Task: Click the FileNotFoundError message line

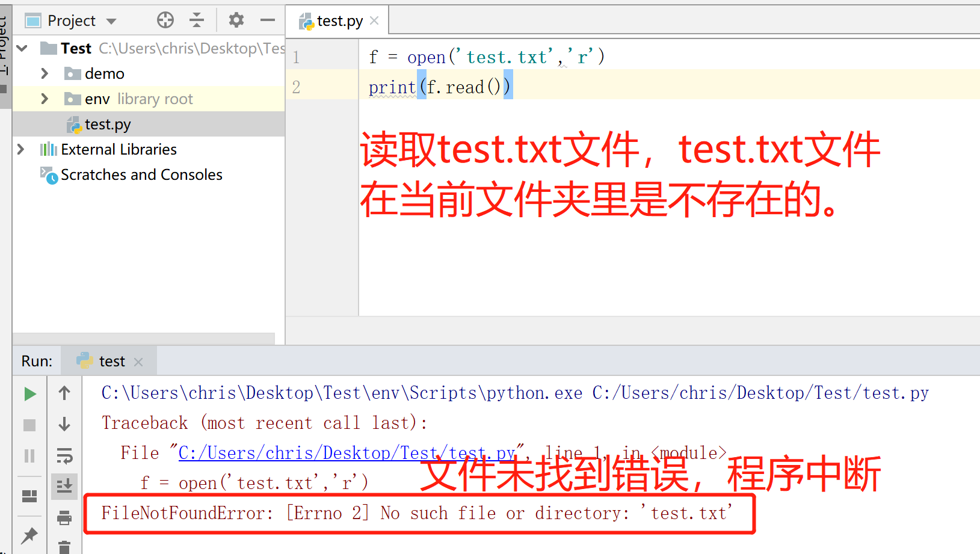Action: [417, 513]
